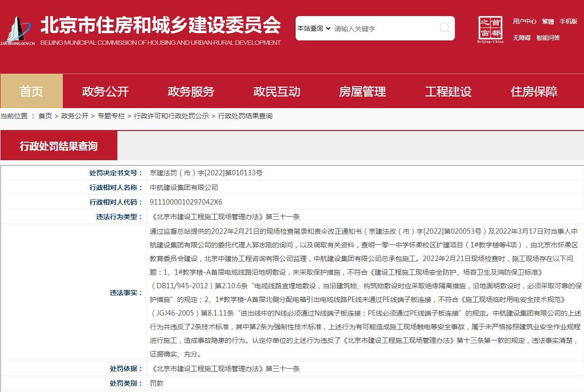The width and height of the screenshot is (584, 392).
Task: Open 政民互动 navigation menu
Action: coord(277,91)
